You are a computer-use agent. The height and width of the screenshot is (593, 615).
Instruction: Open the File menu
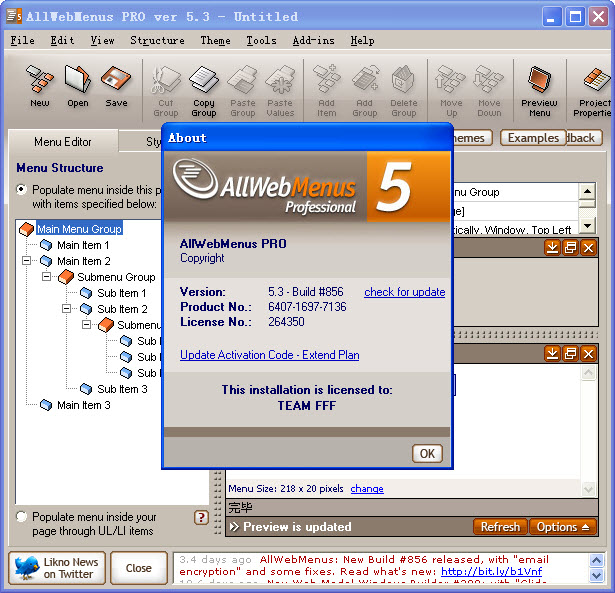click(22, 40)
